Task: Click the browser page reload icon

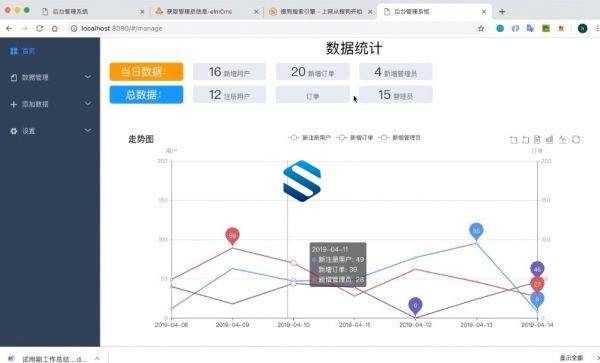Action: coord(39,28)
